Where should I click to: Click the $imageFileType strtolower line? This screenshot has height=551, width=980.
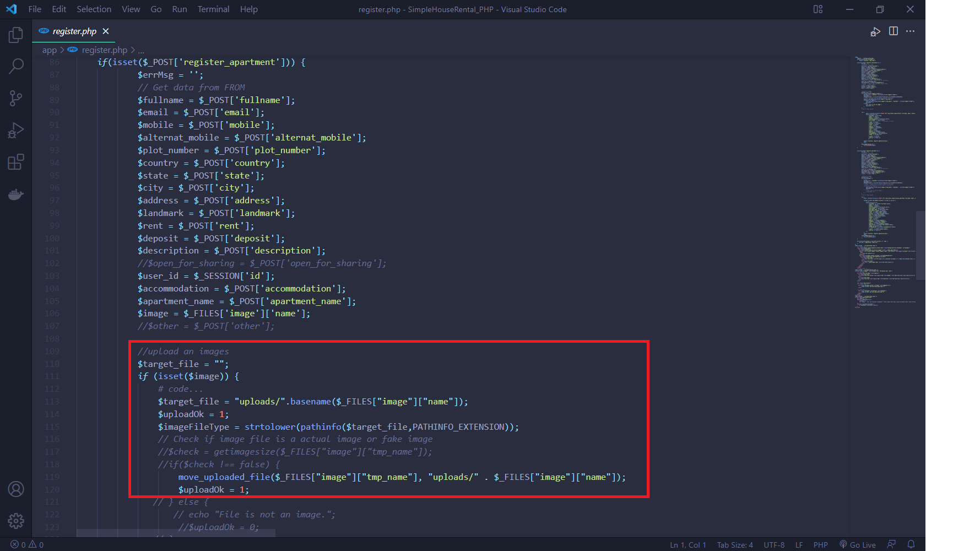(x=338, y=427)
